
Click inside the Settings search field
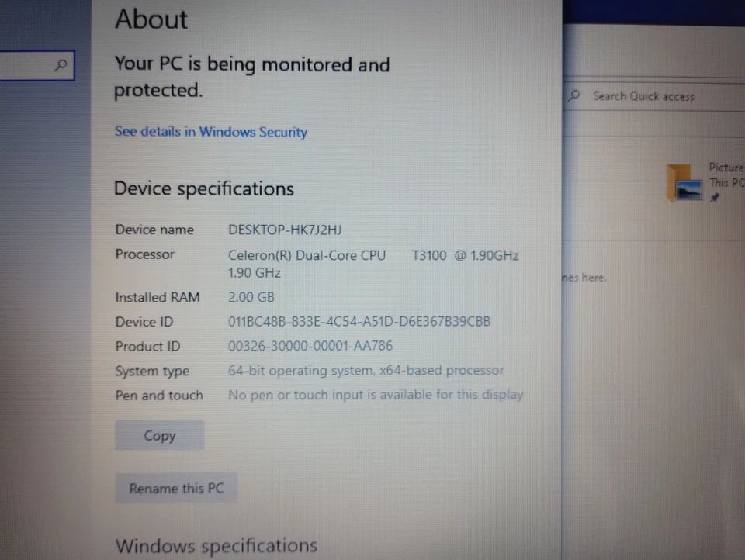31,66
